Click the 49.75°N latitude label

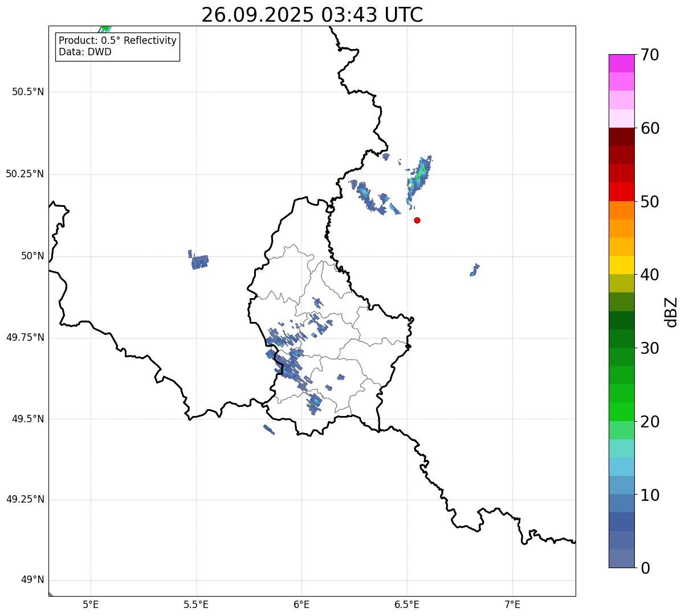[x=25, y=337]
